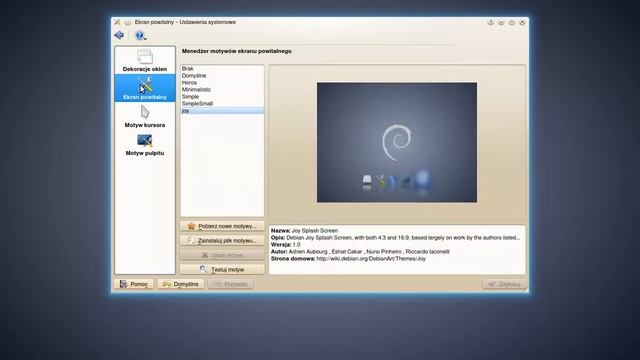Select the Domyślne theme entry
Image resolution: width=640 pixels, height=360 pixels.
[222, 76]
